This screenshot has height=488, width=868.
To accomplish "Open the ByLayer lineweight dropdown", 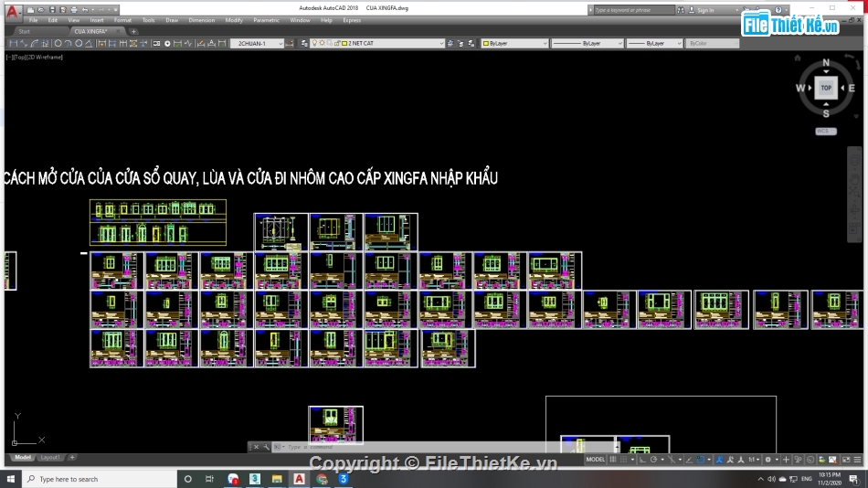I will pyautogui.click(x=654, y=43).
